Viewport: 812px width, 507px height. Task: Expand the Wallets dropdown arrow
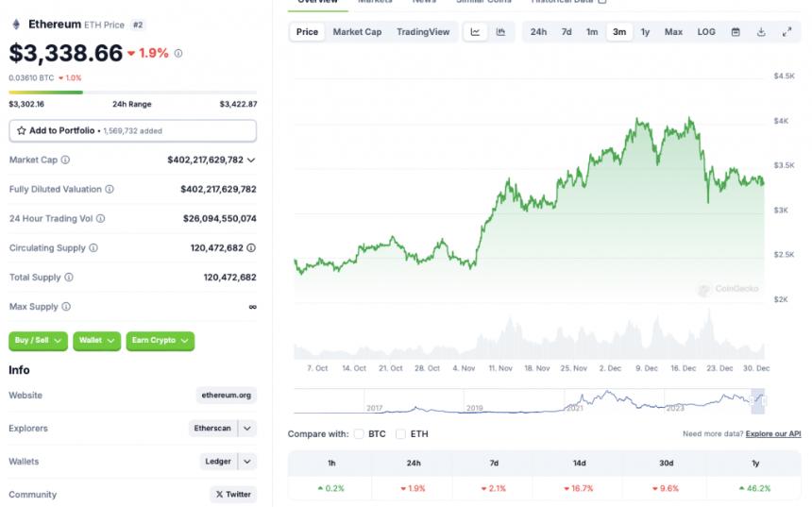[x=247, y=462]
